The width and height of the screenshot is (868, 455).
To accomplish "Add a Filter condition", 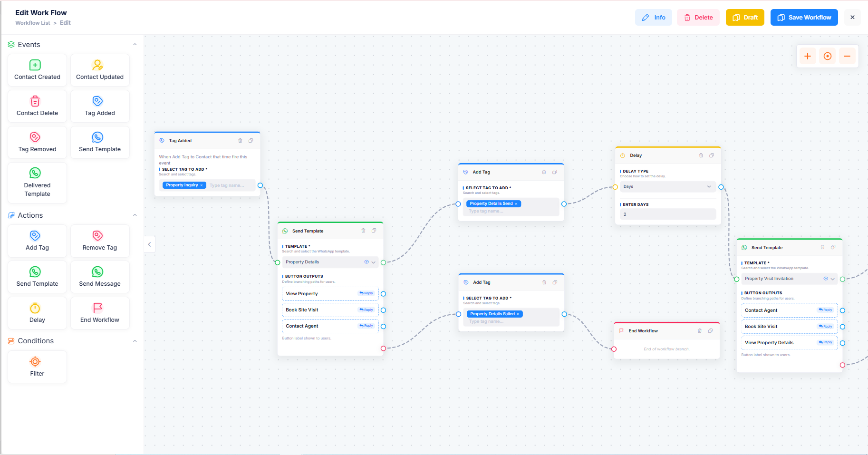I will (37, 367).
